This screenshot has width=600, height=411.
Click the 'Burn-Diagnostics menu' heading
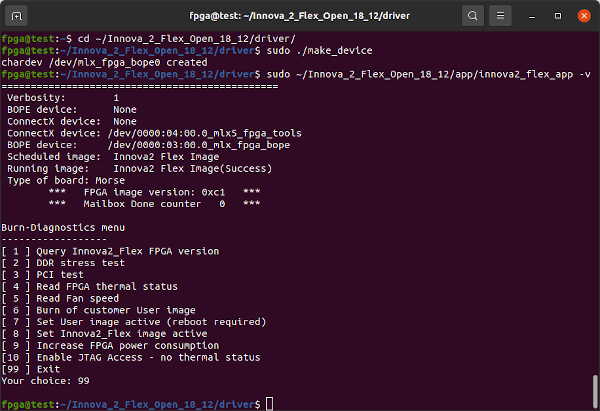63,228
